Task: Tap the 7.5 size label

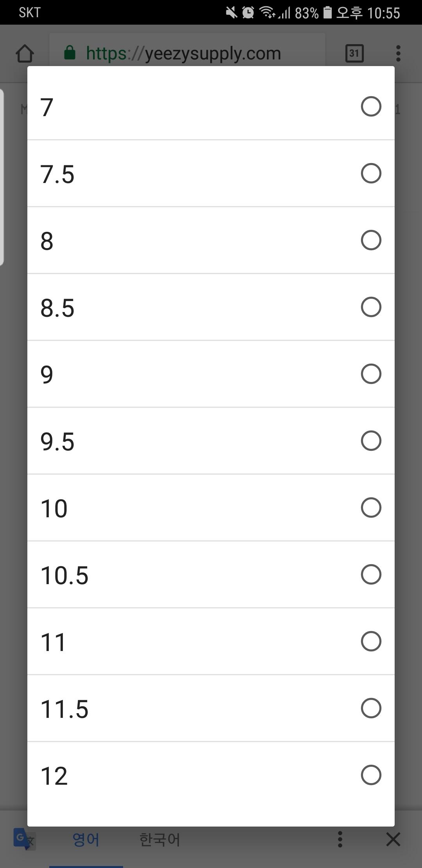Action: (x=57, y=174)
